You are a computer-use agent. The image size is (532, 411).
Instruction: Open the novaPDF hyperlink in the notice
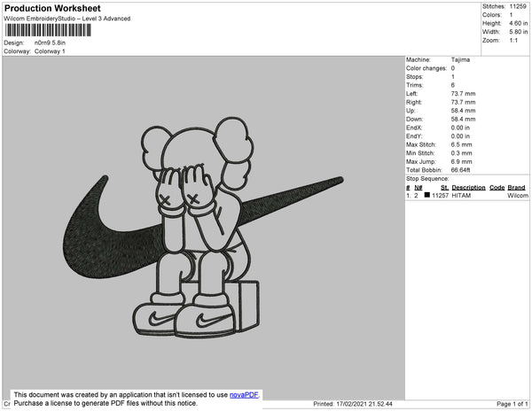click(x=244, y=395)
